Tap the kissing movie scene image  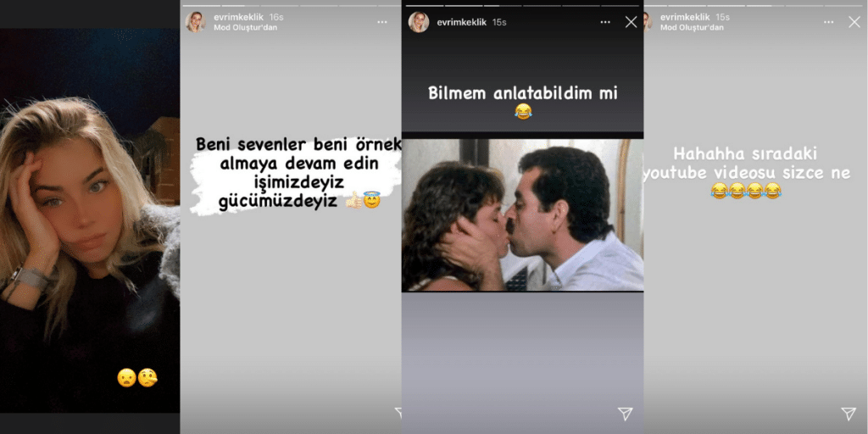coord(522,214)
